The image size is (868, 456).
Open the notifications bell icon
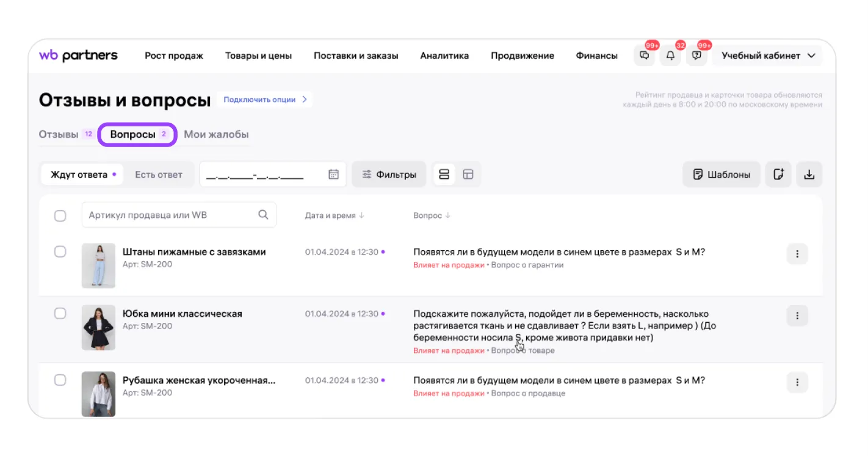coord(670,56)
